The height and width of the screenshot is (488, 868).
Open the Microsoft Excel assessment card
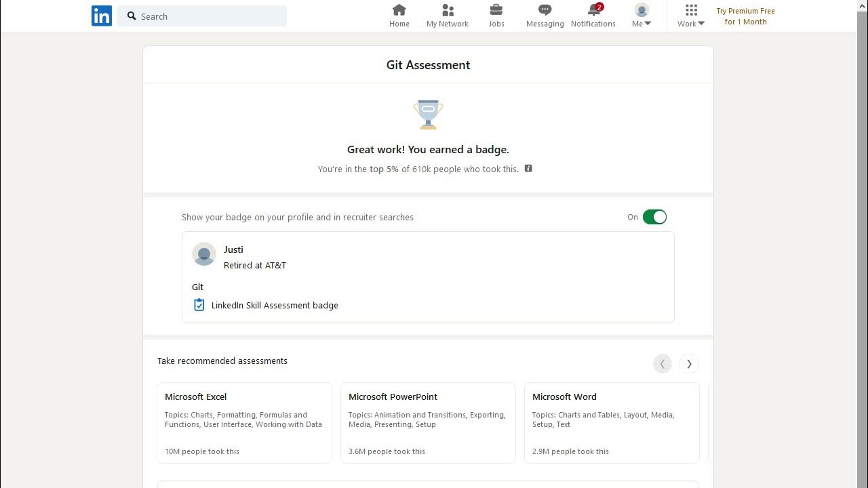pyautogui.click(x=244, y=423)
